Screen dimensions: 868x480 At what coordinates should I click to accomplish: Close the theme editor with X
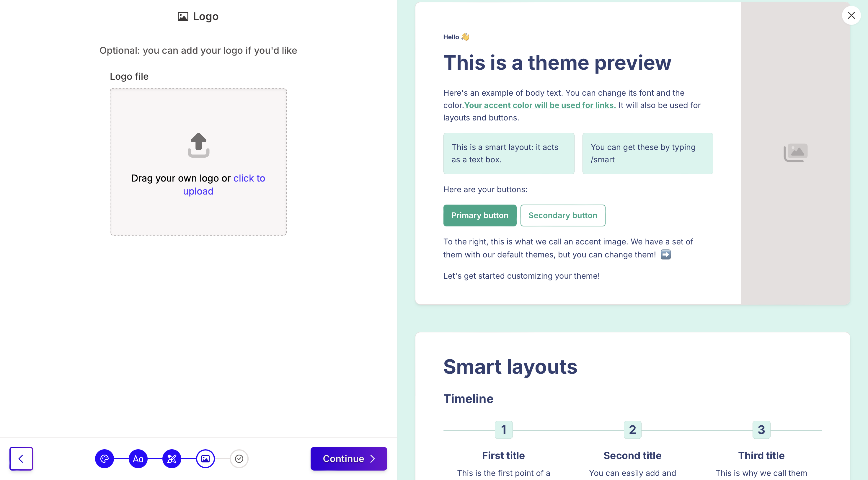(851, 15)
